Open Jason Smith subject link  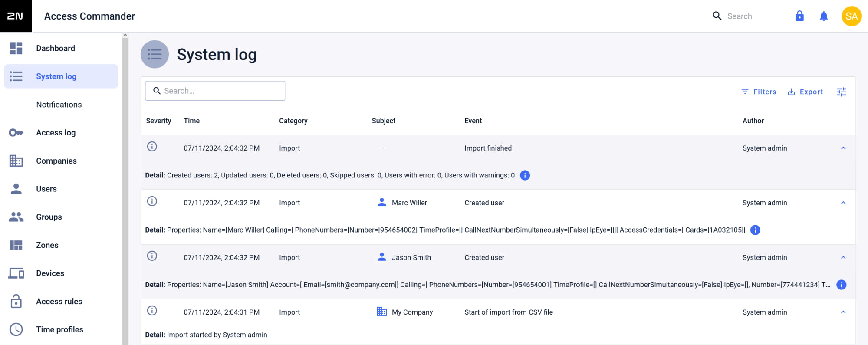point(411,257)
